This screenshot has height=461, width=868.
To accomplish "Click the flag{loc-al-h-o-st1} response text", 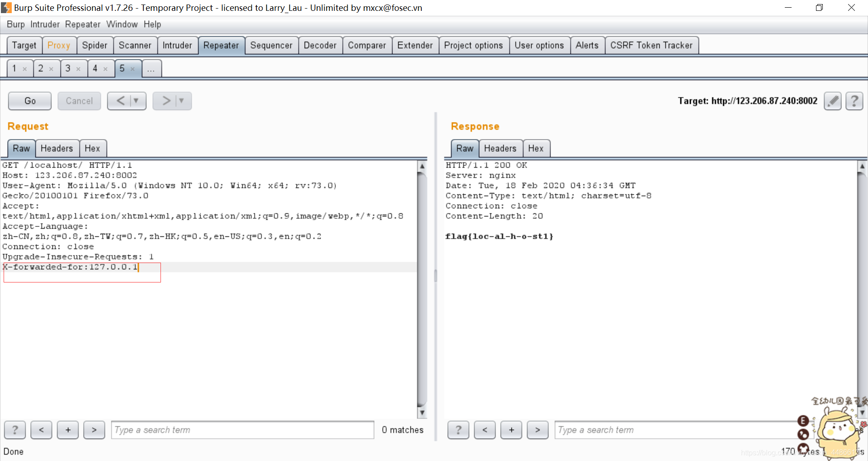I will click(499, 236).
